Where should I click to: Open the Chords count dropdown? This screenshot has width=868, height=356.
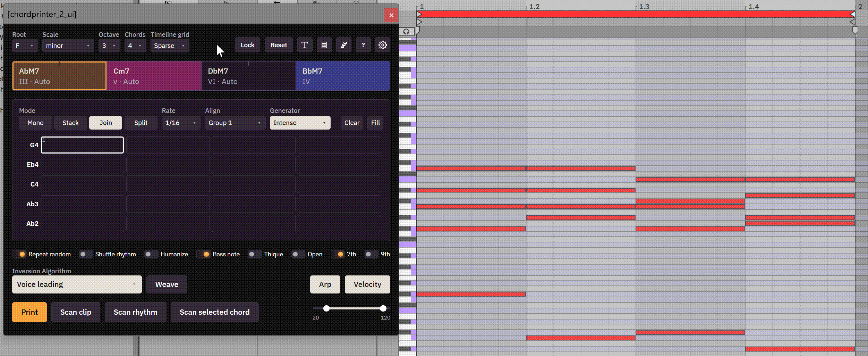pos(135,46)
